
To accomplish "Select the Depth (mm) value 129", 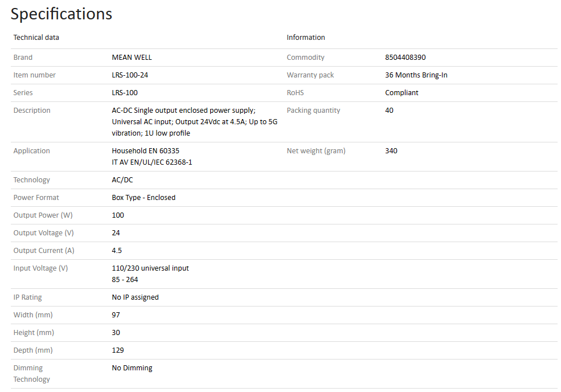I will click(118, 350).
